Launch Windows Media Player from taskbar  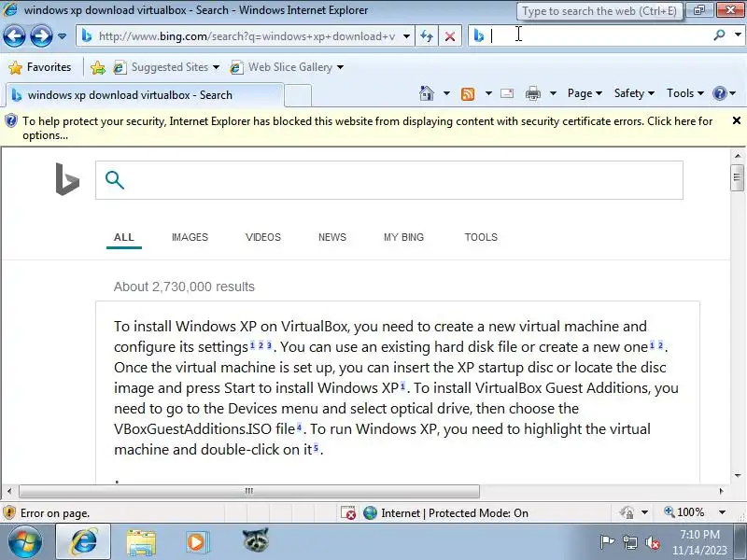(x=196, y=542)
